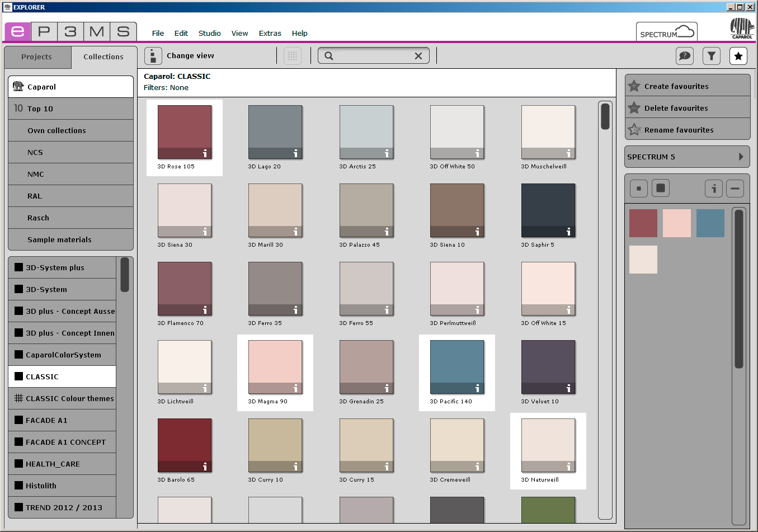
Task: Open the 3D studio '3' module tab
Action: pyautogui.click(x=70, y=31)
